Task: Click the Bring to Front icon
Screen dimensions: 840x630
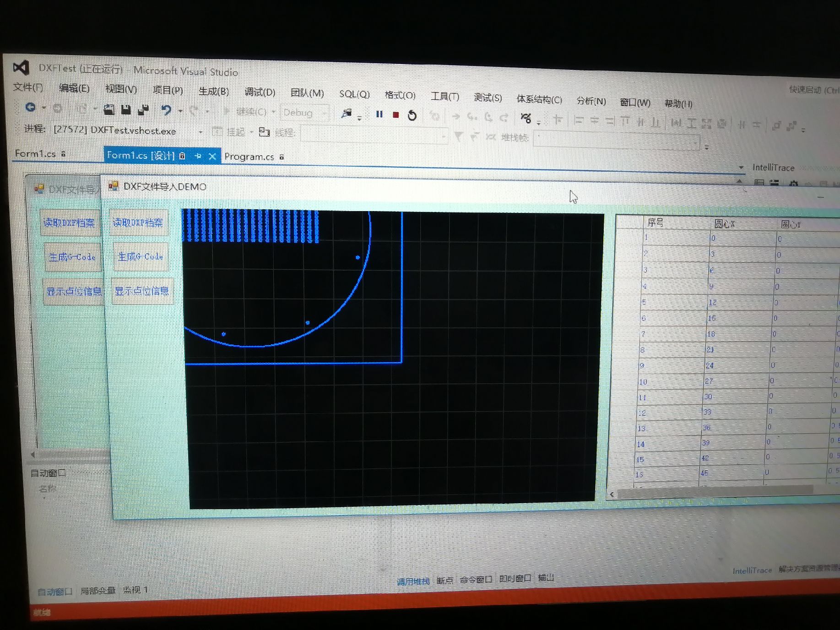Action: click(x=776, y=125)
